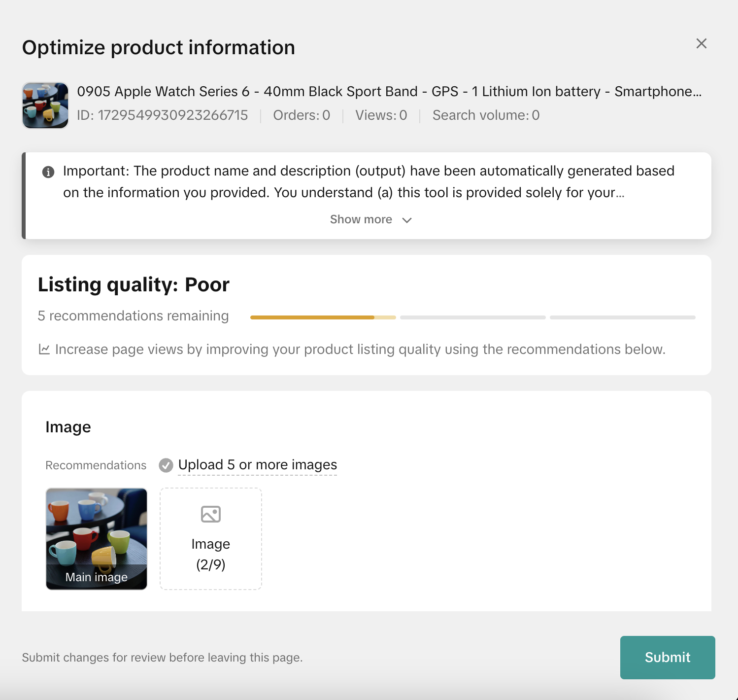Open the Upload 5 or more images recommendation
Viewport: 738px width, 700px height.
click(257, 465)
